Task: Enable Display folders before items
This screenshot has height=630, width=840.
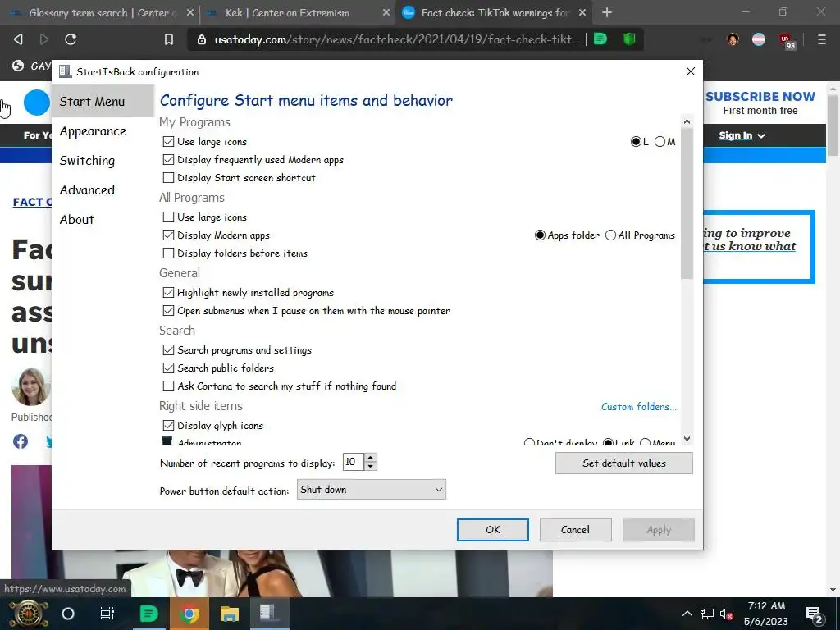Action: click(x=168, y=253)
